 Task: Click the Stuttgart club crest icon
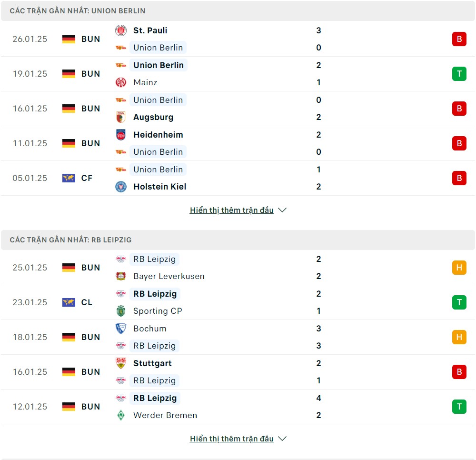(121, 363)
